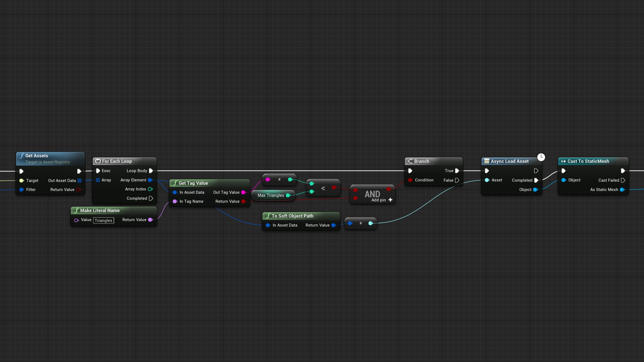Click the Branch node header icon

click(410, 161)
